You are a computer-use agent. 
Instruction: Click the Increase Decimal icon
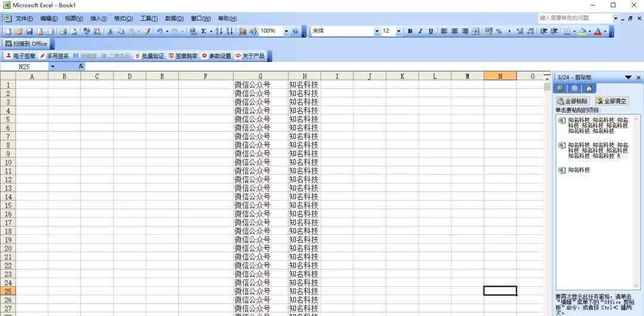pyautogui.click(x=520, y=31)
